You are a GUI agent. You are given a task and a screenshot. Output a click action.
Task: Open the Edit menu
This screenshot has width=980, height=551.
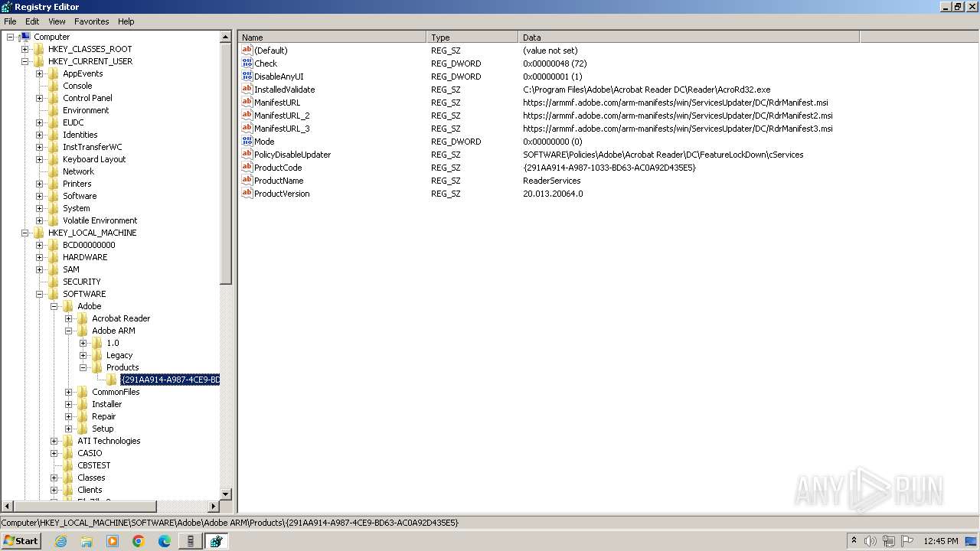tap(32, 21)
